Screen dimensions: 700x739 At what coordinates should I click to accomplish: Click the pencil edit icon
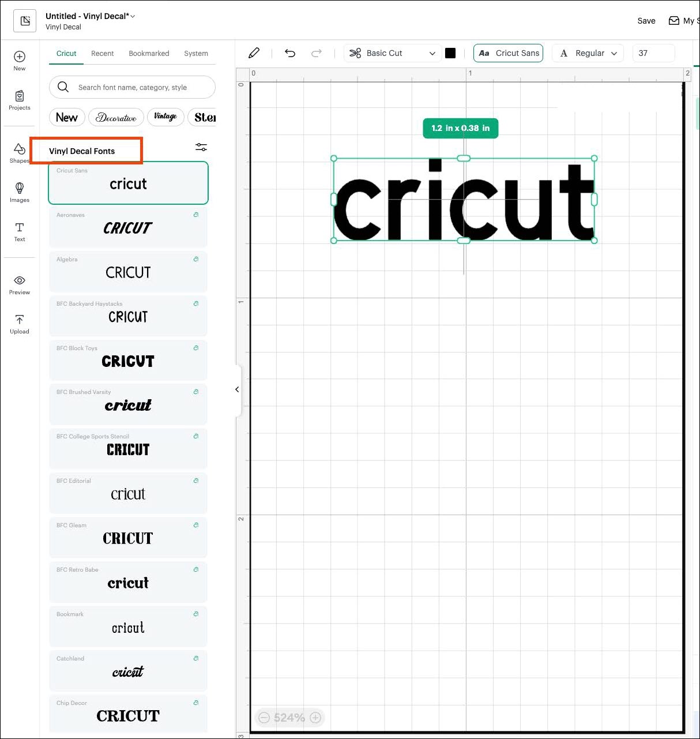(254, 53)
